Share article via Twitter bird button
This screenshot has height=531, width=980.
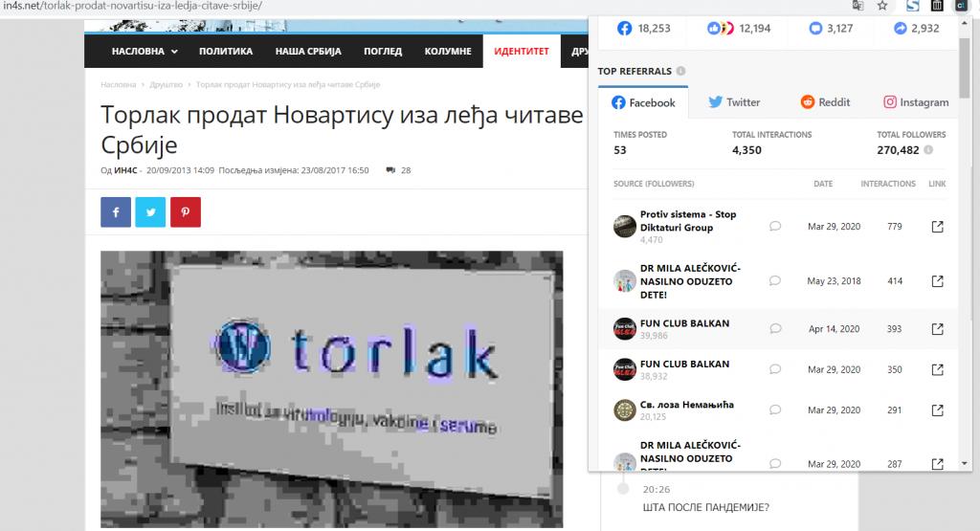[x=150, y=212]
